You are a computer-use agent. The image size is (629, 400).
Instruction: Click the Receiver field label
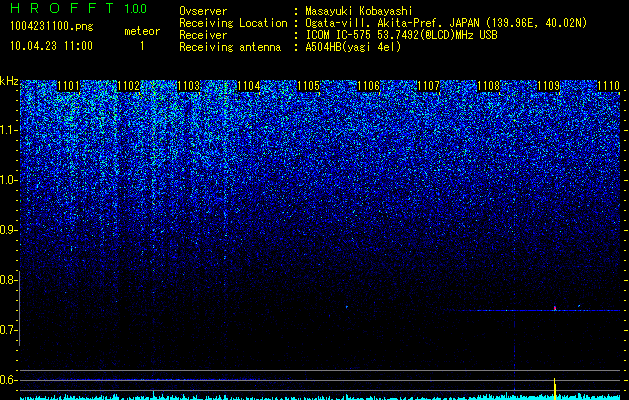(203, 35)
